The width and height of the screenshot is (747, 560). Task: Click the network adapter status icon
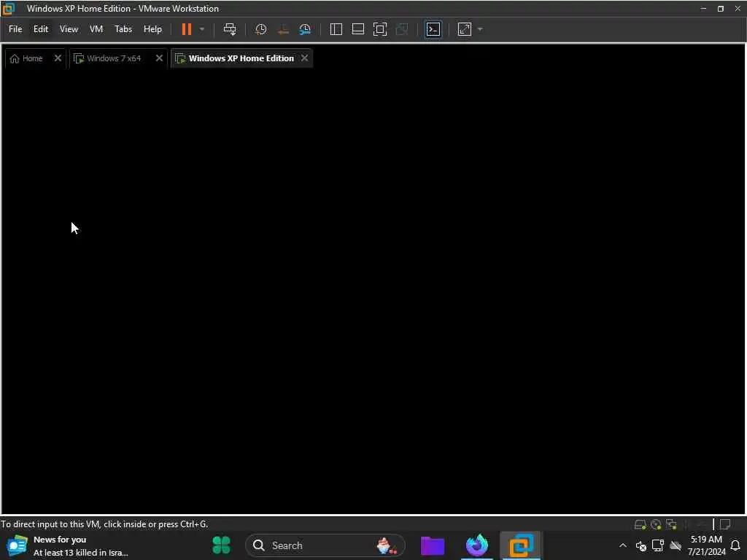pyautogui.click(x=672, y=525)
